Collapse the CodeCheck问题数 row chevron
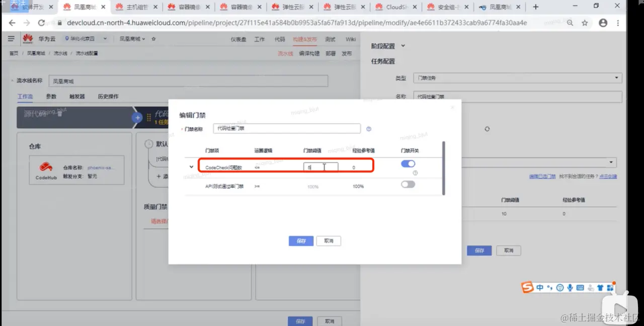Screen dimensions: 644x326 pyautogui.click(x=191, y=167)
